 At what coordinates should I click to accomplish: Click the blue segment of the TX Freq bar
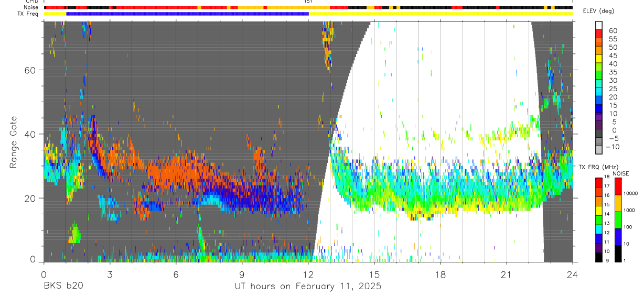pyautogui.click(x=187, y=14)
